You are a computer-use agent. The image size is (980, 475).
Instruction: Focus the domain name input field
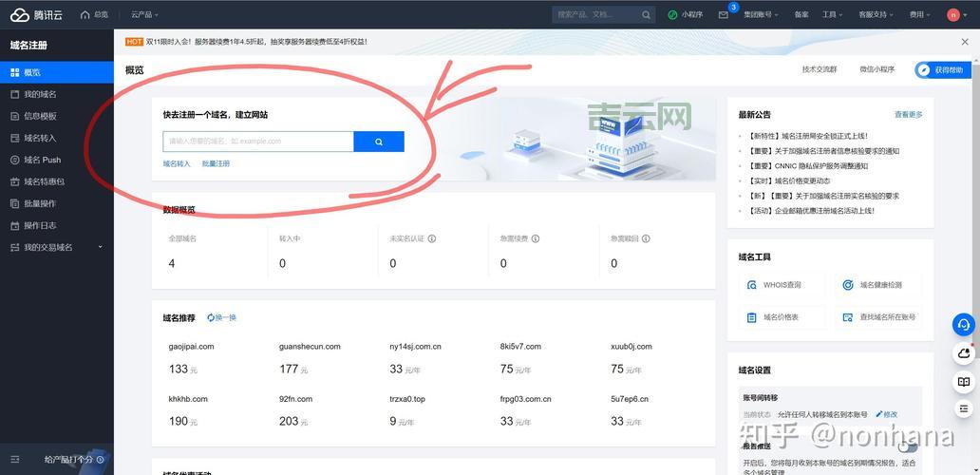(x=258, y=142)
